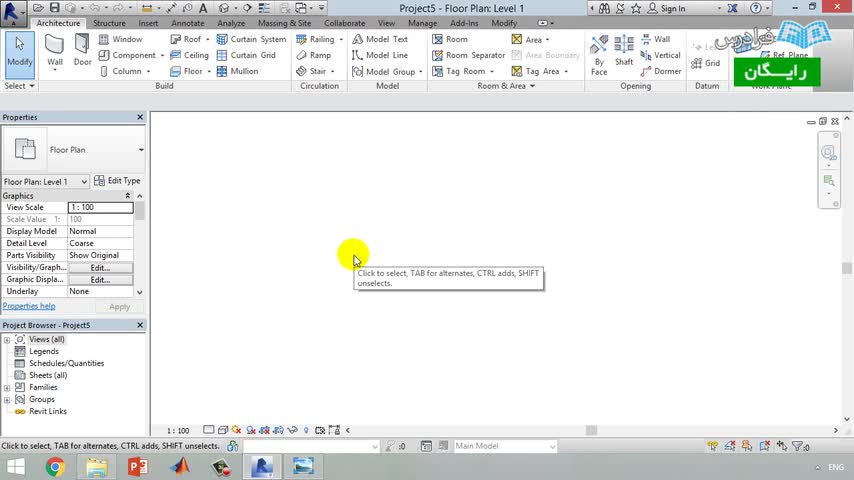Select Legends in Project Browser
Screen dimensions: 854x480
(x=44, y=351)
